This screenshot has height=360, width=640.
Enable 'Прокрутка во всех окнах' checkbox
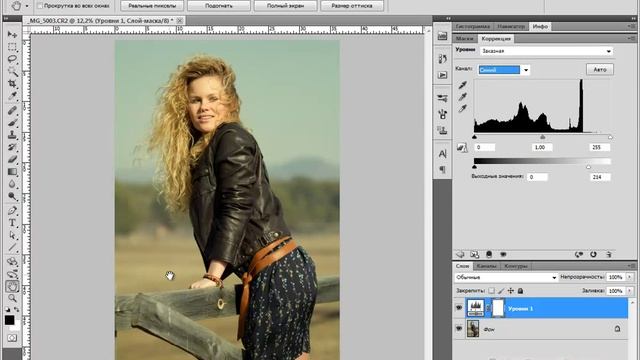coord(40,6)
